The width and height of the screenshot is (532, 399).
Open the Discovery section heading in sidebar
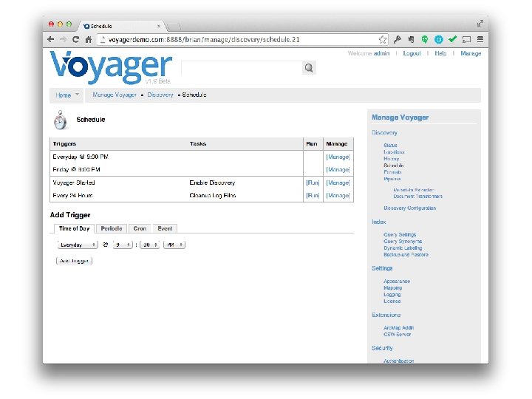coord(384,133)
